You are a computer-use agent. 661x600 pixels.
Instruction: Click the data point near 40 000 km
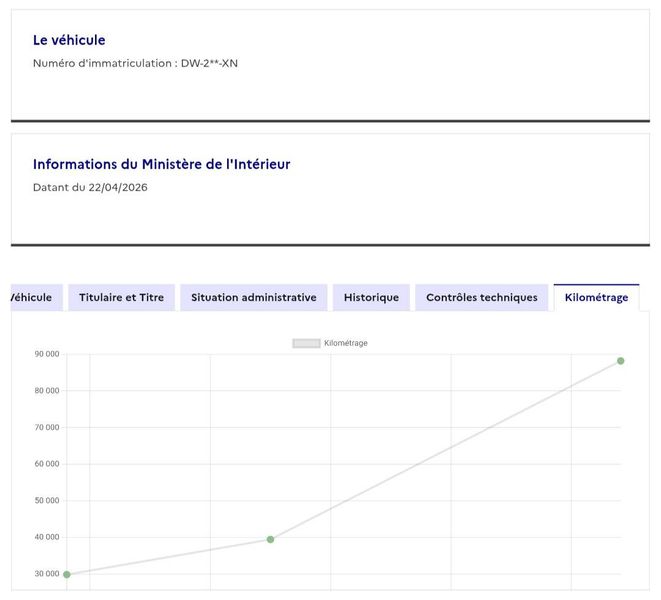(x=271, y=539)
